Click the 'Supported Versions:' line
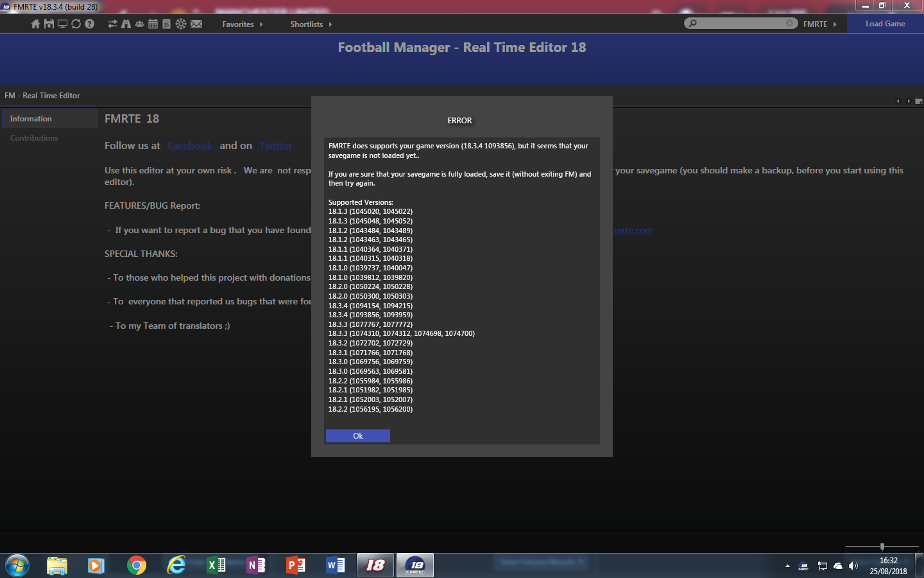Viewport: 924px width, 578px height. (x=361, y=202)
